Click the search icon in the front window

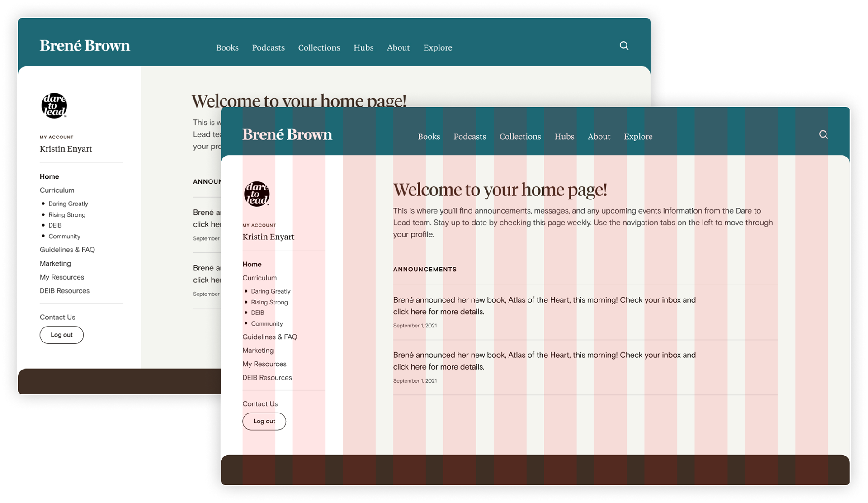823,134
